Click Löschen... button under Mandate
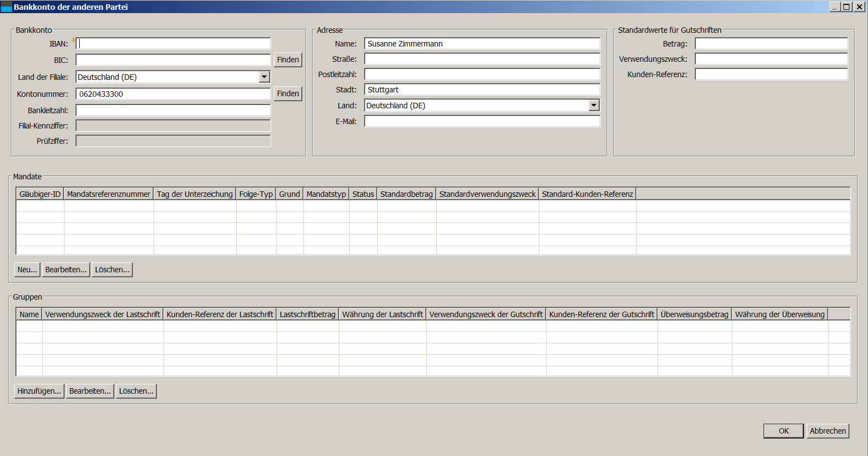The height and width of the screenshot is (456, 868). pyautogui.click(x=112, y=270)
